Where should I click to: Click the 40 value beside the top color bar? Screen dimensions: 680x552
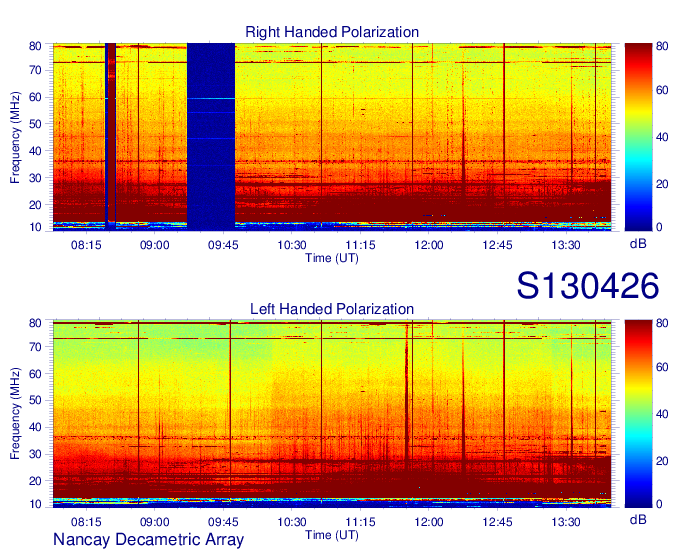pos(662,137)
